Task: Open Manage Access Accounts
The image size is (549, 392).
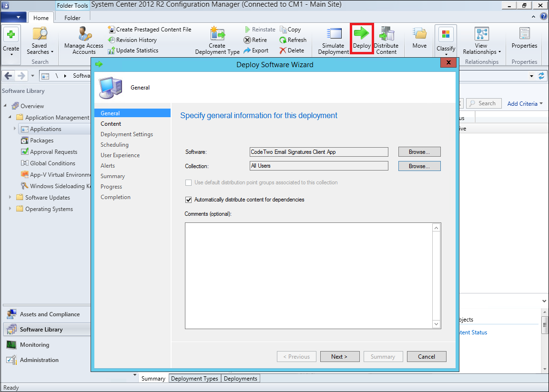Action: point(84,40)
